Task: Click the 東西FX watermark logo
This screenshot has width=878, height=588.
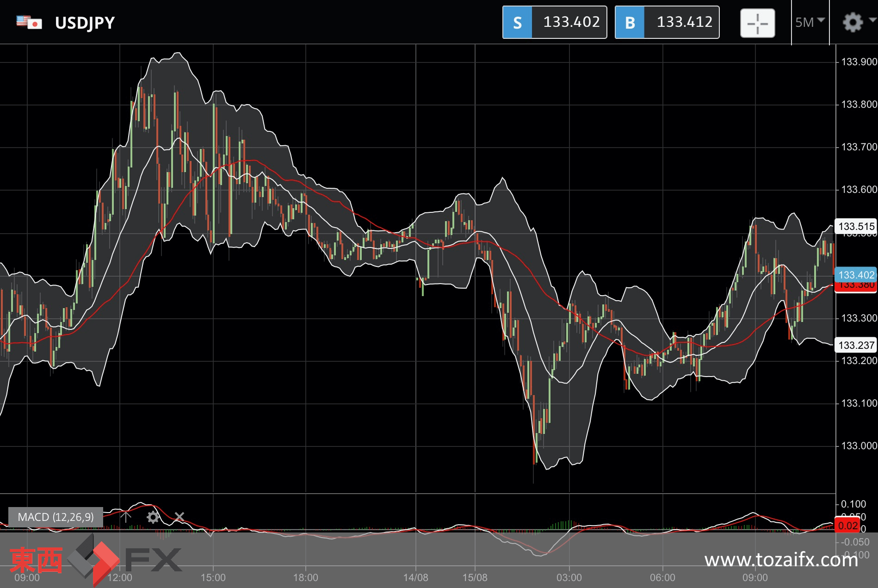Action: coord(95,560)
